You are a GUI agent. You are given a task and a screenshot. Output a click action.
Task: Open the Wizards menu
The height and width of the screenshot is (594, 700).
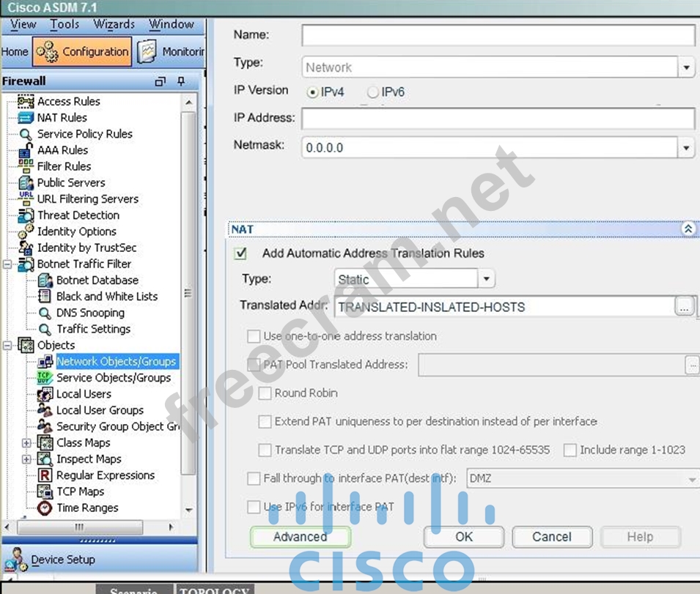[x=114, y=24]
